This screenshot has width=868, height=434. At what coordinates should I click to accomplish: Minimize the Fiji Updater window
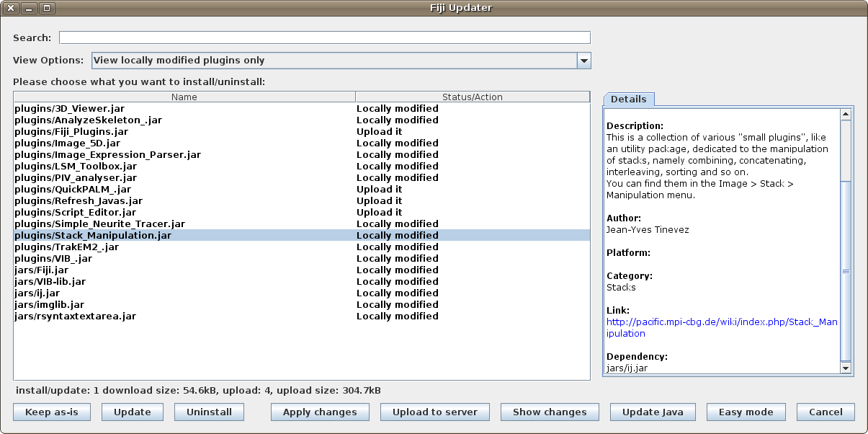point(29,8)
